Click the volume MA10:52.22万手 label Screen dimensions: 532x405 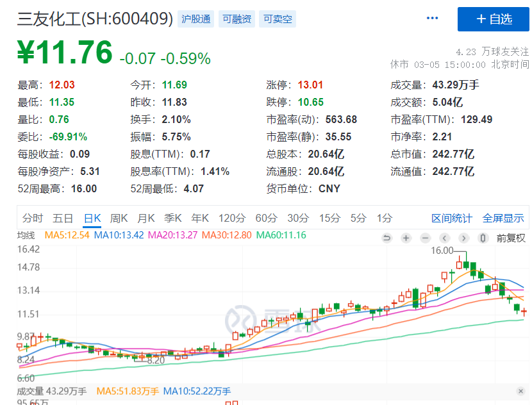point(197,391)
